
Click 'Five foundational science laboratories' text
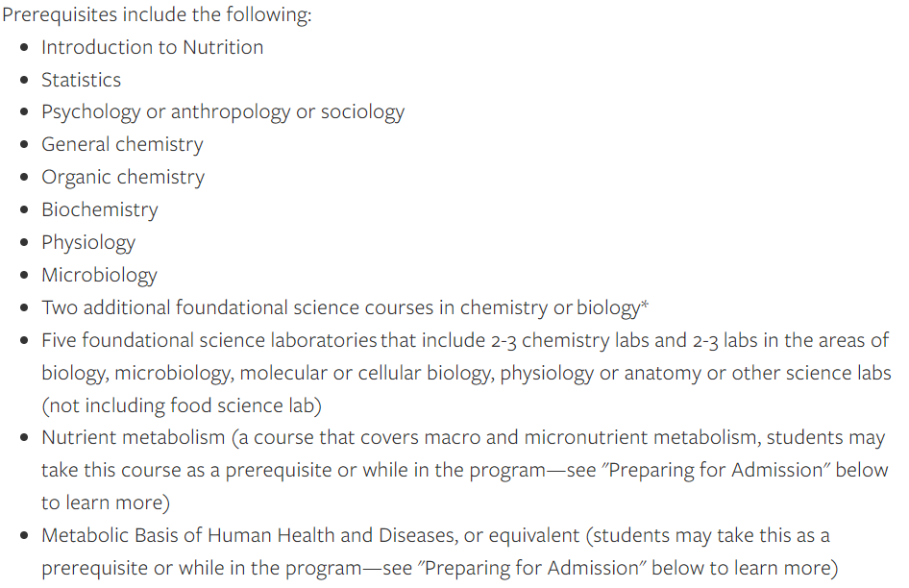pyautogui.click(x=209, y=340)
